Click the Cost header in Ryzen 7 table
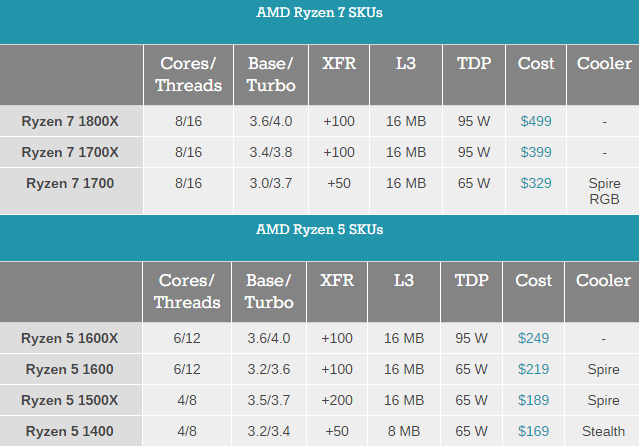The image size is (639, 446). coord(536,75)
